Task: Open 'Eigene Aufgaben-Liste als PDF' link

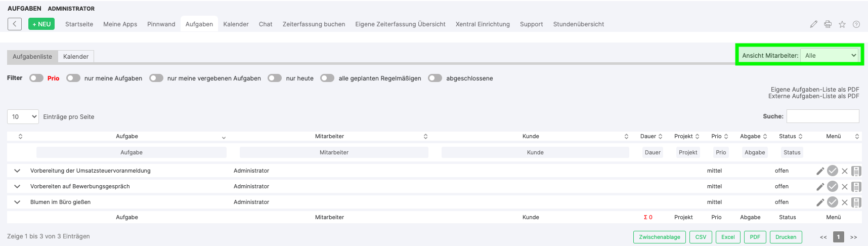Action: tap(814, 90)
